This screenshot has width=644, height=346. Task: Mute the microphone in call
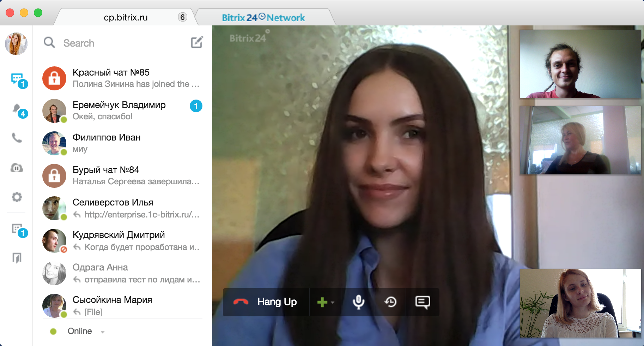pyautogui.click(x=358, y=302)
